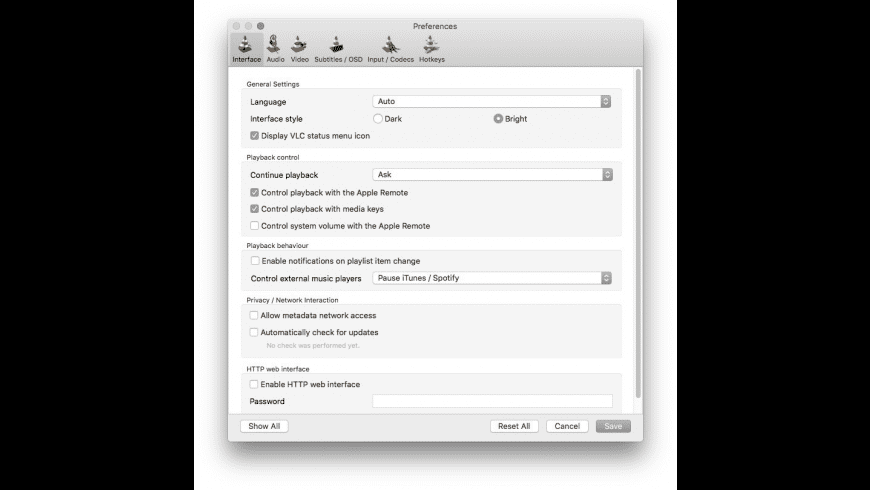Toggle Control playback with the Apple Remote
The image size is (870, 490).
(x=254, y=193)
